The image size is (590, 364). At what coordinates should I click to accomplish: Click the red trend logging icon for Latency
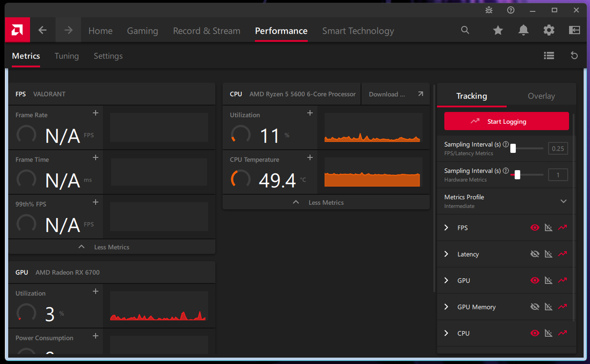tap(563, 254)
